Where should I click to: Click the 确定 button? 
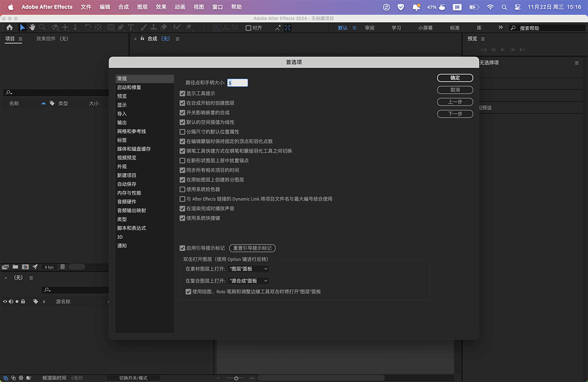tap(455, 78)
